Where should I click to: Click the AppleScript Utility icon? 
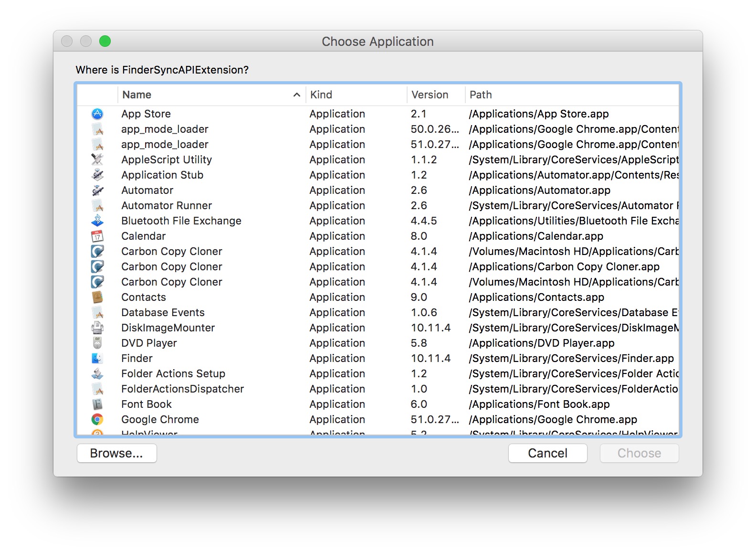point(97,160)
